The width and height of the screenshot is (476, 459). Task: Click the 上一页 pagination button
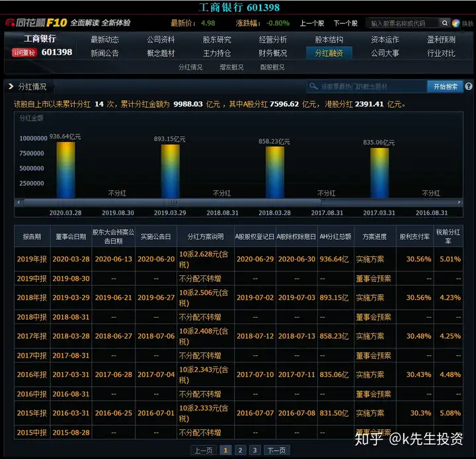coord(204,450)
